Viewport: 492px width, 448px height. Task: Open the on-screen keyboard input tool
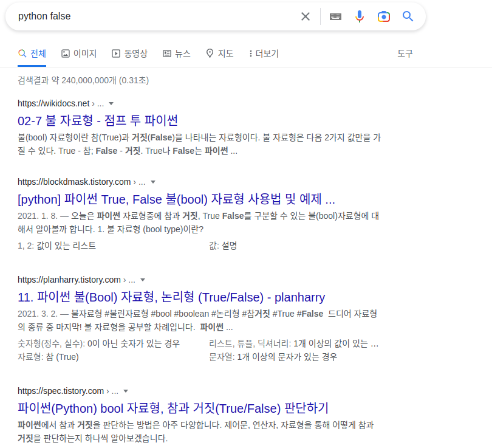335,16
